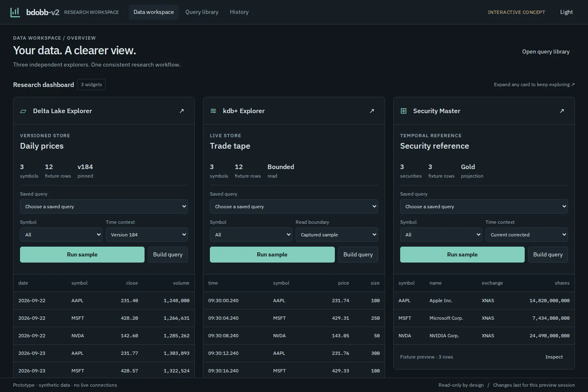This screenshot has width=588, height=392.
Task: Click Build query in Security Master
Action: pyautogui.click(x=548, y=254)
